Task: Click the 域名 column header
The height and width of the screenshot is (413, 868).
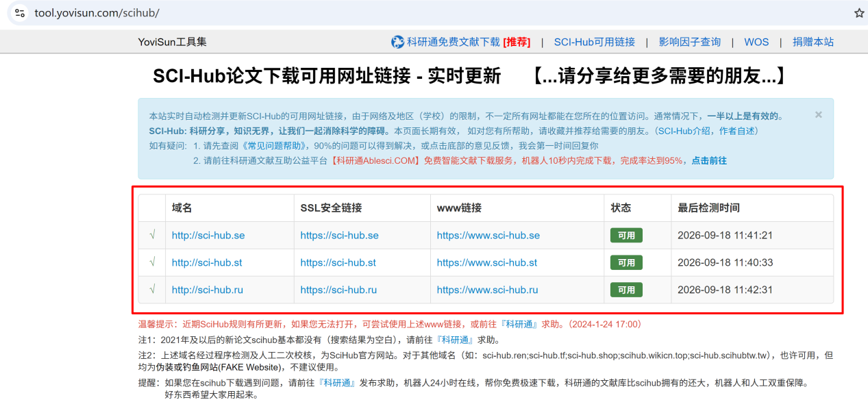Action: click(182, 208)
